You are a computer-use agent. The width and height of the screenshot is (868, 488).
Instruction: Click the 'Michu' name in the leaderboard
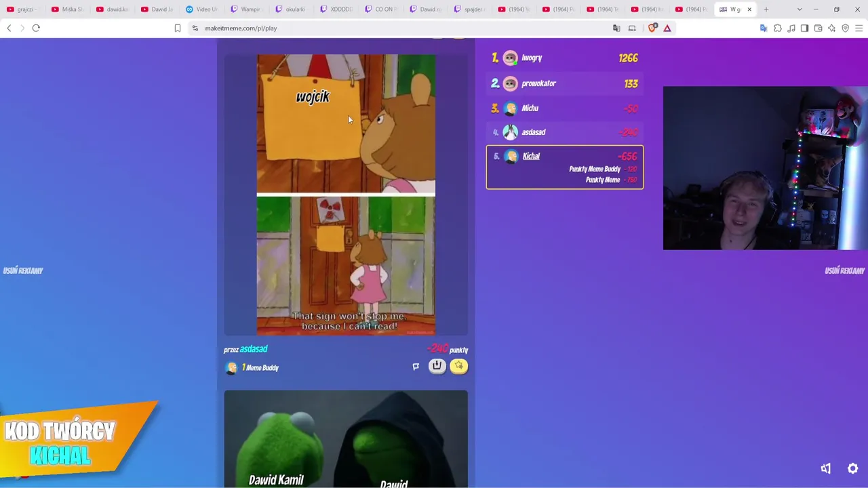coord(530,108)
